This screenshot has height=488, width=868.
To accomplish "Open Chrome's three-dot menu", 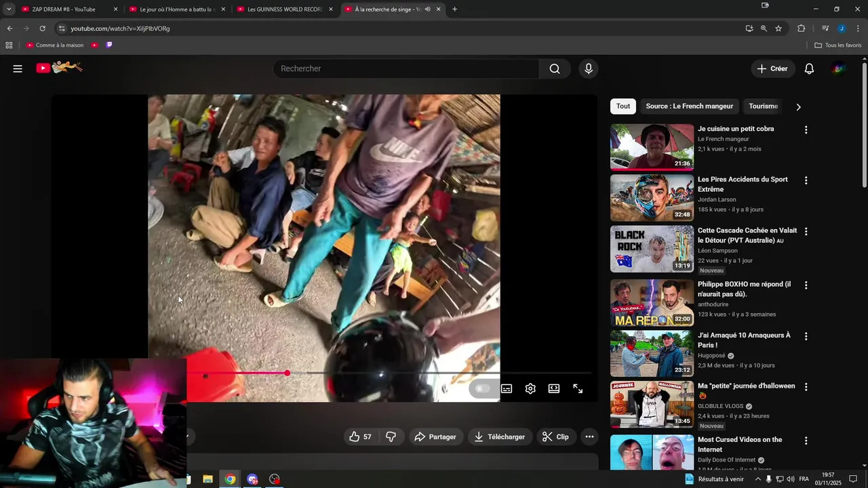I will point(858,28).
